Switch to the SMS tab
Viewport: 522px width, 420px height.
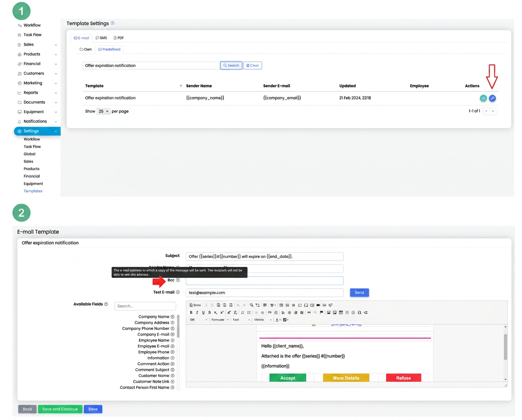(101, 38)
